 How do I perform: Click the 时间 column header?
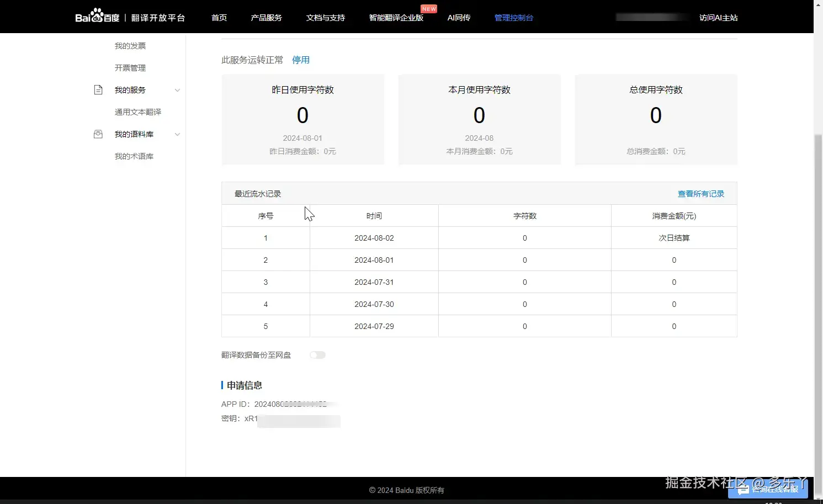[374, 216]
